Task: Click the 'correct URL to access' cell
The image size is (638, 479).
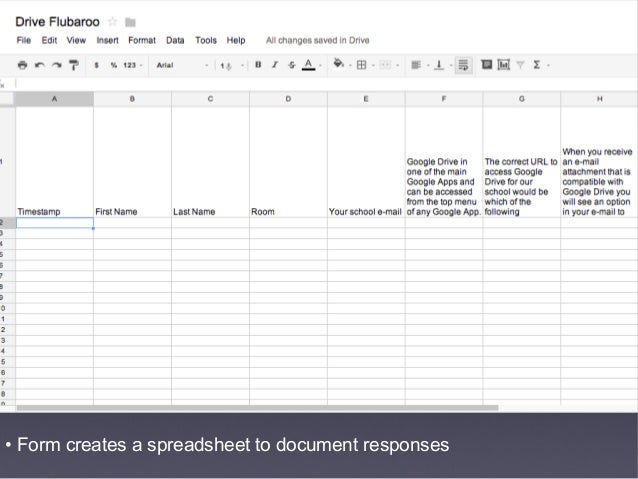Action: pyautogui.click(x=522, y=162)
